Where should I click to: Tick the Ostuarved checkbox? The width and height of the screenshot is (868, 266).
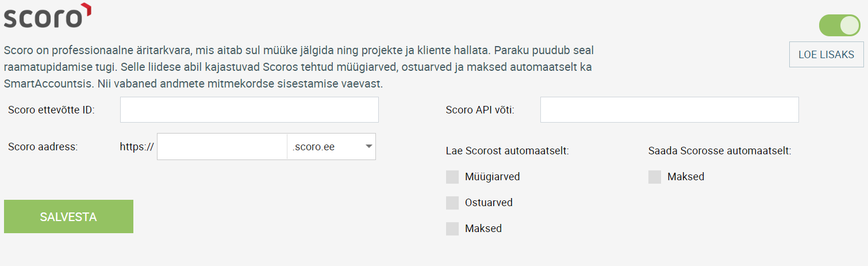click(452, 203)
